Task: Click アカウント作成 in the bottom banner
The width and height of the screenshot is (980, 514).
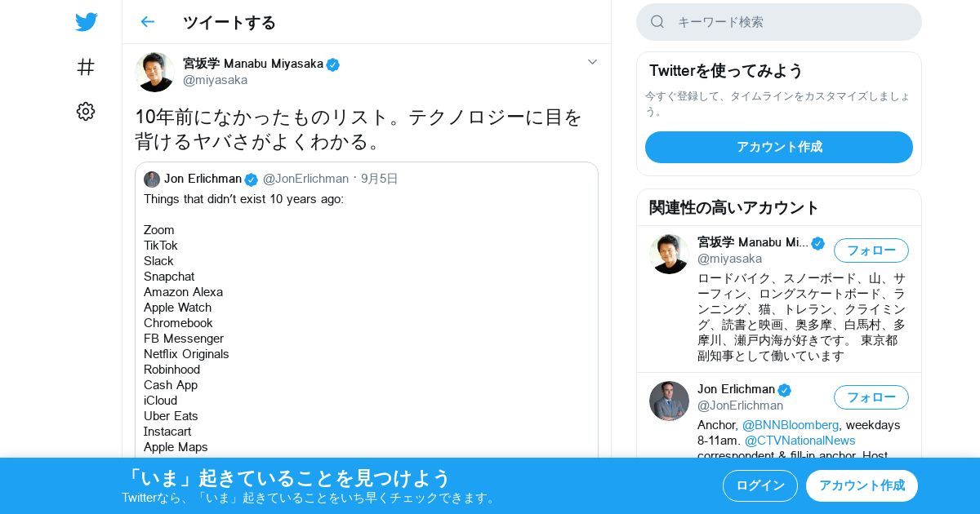Action: click(862, 485)
